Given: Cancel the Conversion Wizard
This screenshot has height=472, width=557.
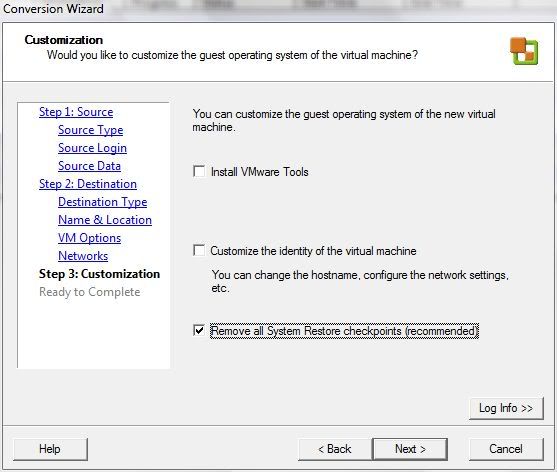Looking at the screenshot, I should (x=506, y=449).
